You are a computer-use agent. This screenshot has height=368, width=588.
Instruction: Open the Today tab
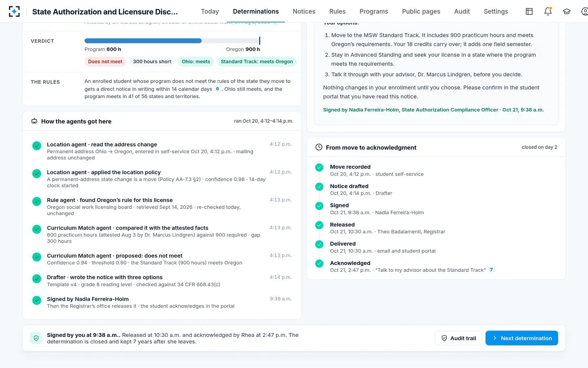(x=210, y=11)
